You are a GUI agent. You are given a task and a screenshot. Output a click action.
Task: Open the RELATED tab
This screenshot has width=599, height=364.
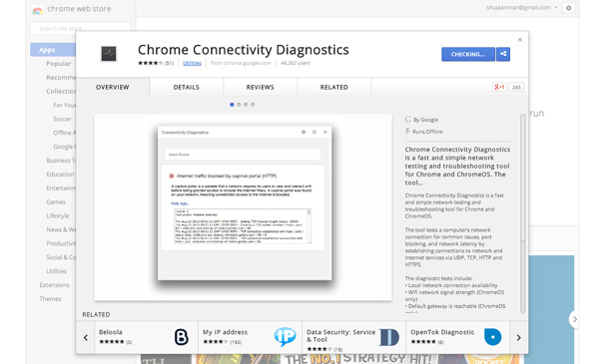(333, 87)
